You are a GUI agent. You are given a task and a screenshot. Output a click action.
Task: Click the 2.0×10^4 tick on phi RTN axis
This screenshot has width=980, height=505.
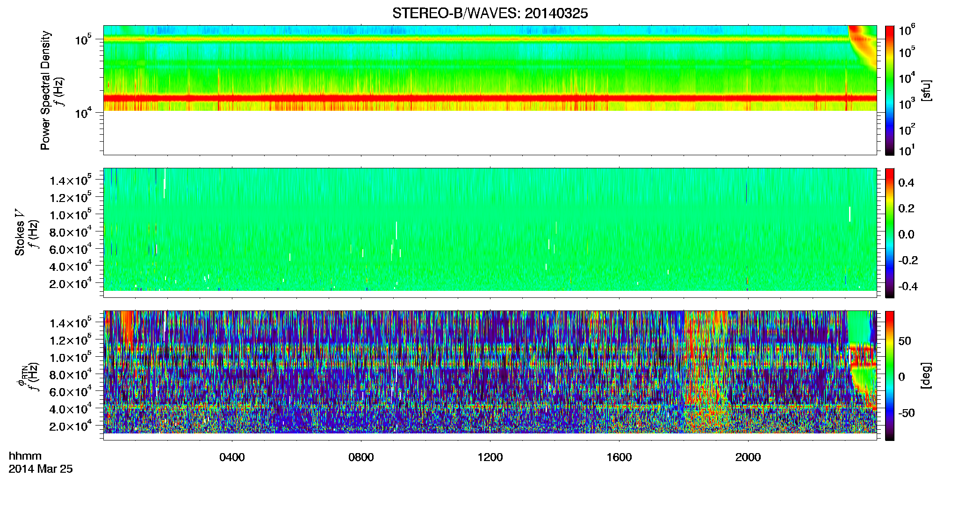click(71, 426)
